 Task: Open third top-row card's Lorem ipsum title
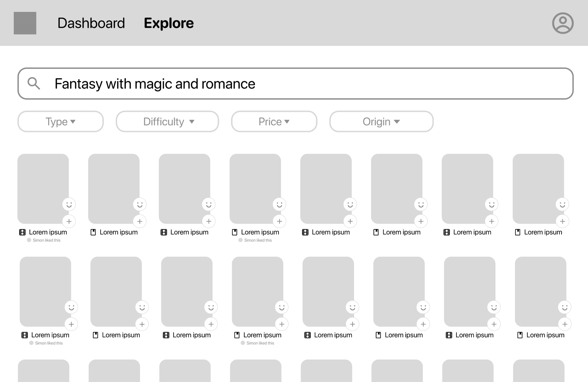coord(189,232)
